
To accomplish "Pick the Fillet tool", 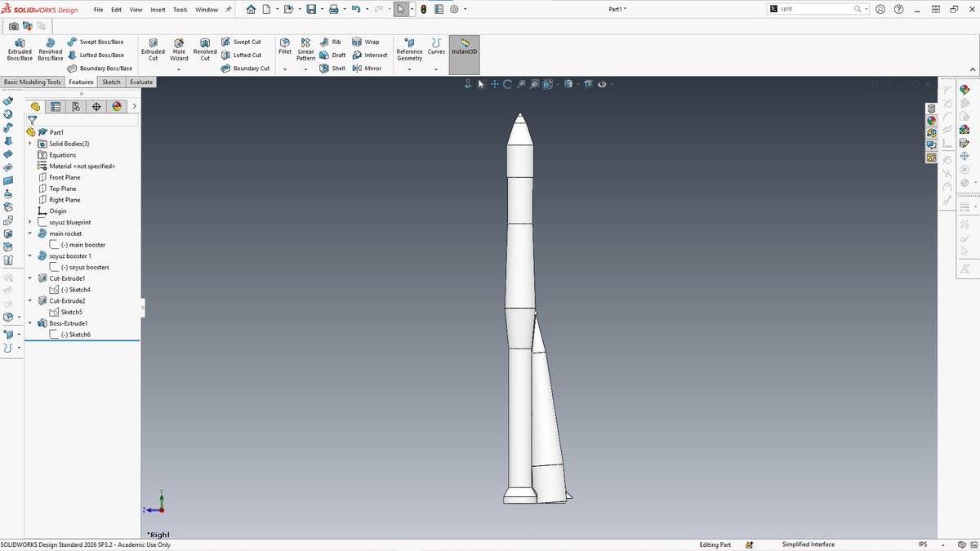I will [285, 46].
